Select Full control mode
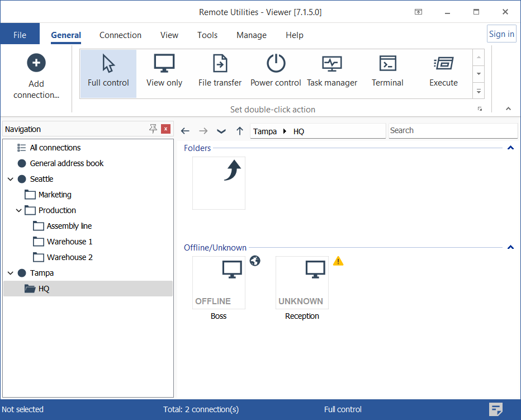521x420 pixels. pos(108,73)
